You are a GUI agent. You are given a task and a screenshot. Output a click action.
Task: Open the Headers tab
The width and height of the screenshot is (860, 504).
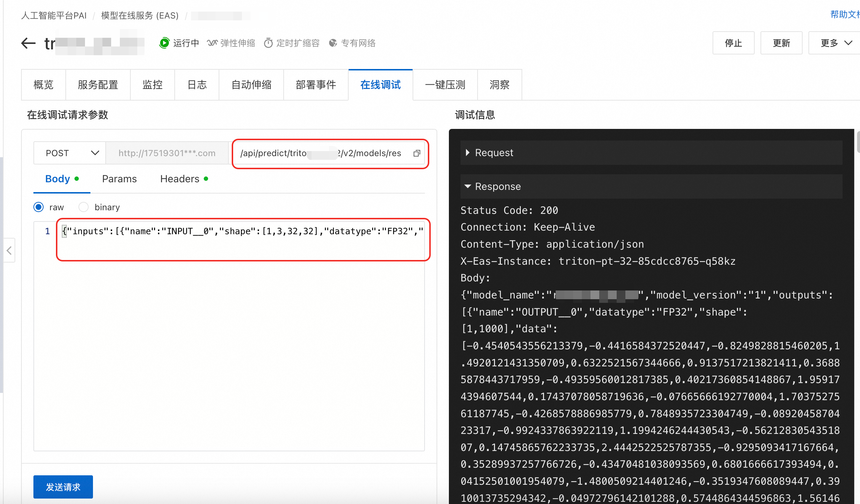pos(180,179)
